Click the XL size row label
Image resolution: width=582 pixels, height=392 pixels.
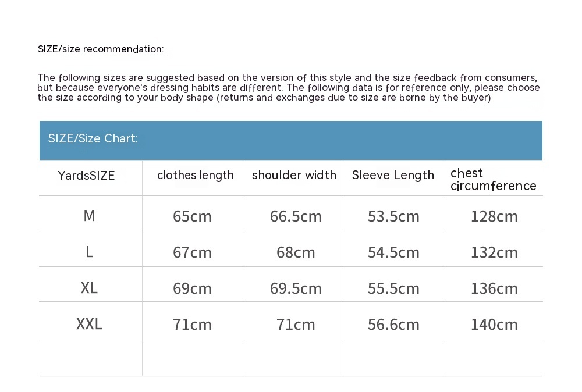tap(89, 288)
